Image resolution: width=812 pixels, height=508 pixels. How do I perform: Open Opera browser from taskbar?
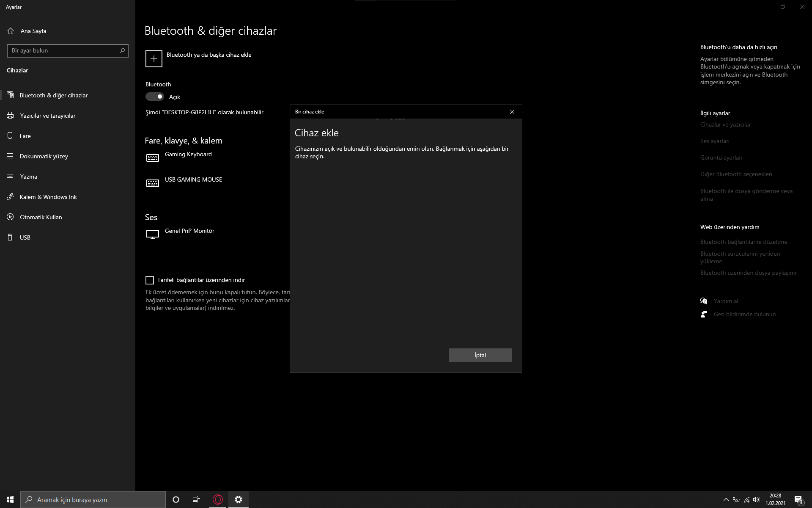pyautogui.click(x=218, y=500)
